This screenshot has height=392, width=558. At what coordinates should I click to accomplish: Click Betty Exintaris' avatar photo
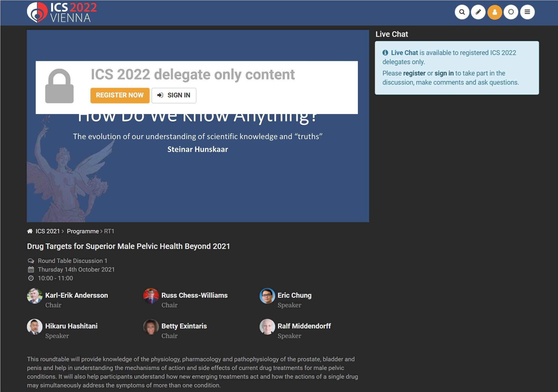[x=151, y=327]
